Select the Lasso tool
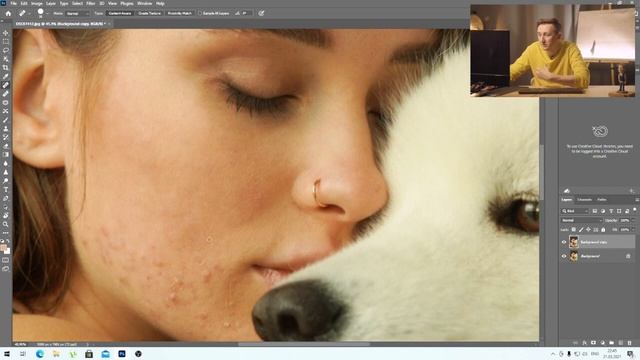 (x=6, y=50)
